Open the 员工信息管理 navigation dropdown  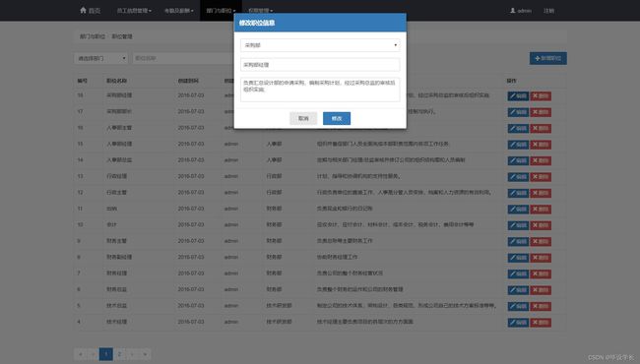pyautogui.click(x=134, y=11)
